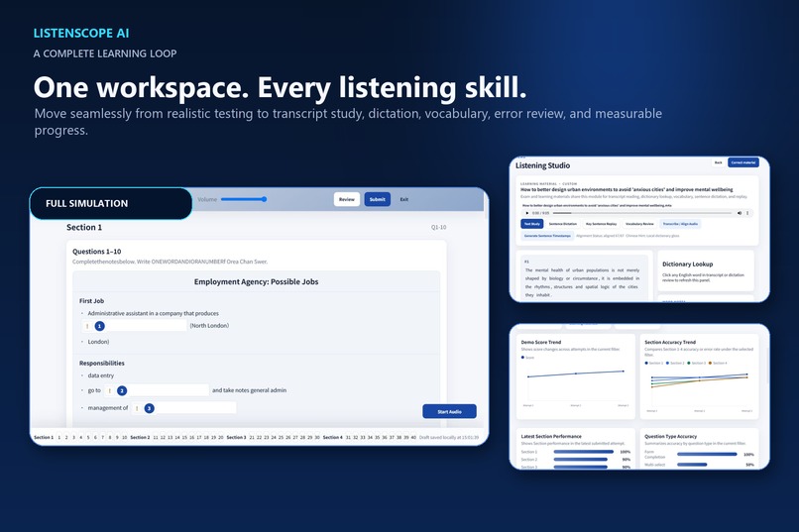Go to question 40 in the navigator
Image resolution: width=799 pixels, height=532 pixels.
[x=413, y=437]
